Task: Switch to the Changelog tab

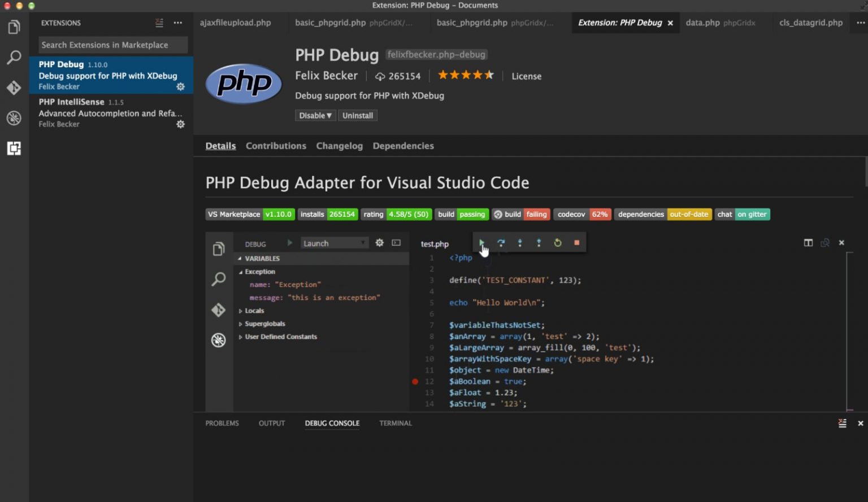Action: [339, 146]
